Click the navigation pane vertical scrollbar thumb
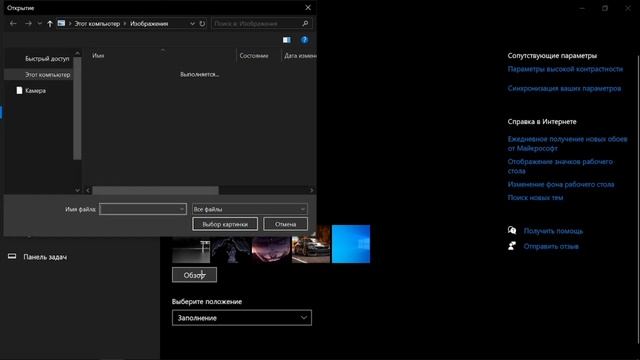The height and width of the screenshot is (360, 640). (x=77, y=108)
